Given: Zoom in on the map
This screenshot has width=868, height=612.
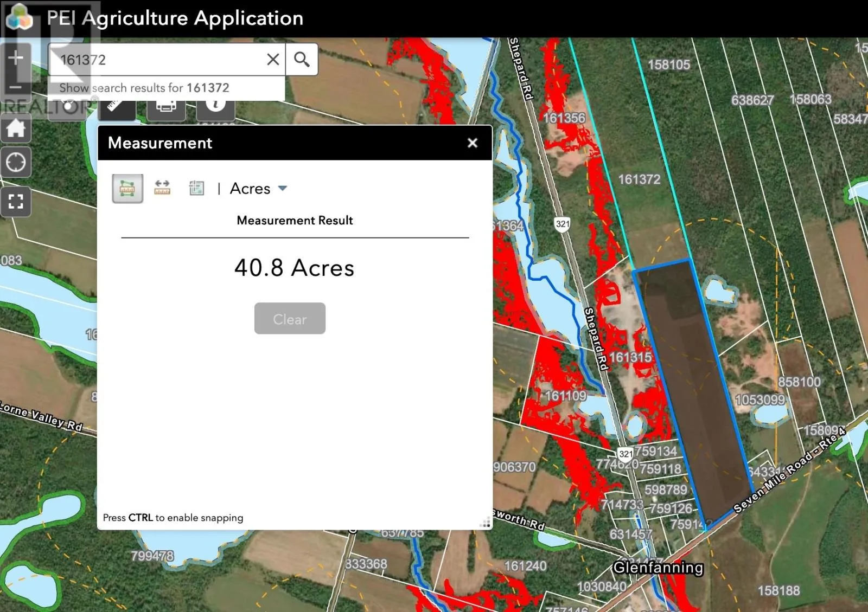Looking at the screenshot, I should point(16,57).
